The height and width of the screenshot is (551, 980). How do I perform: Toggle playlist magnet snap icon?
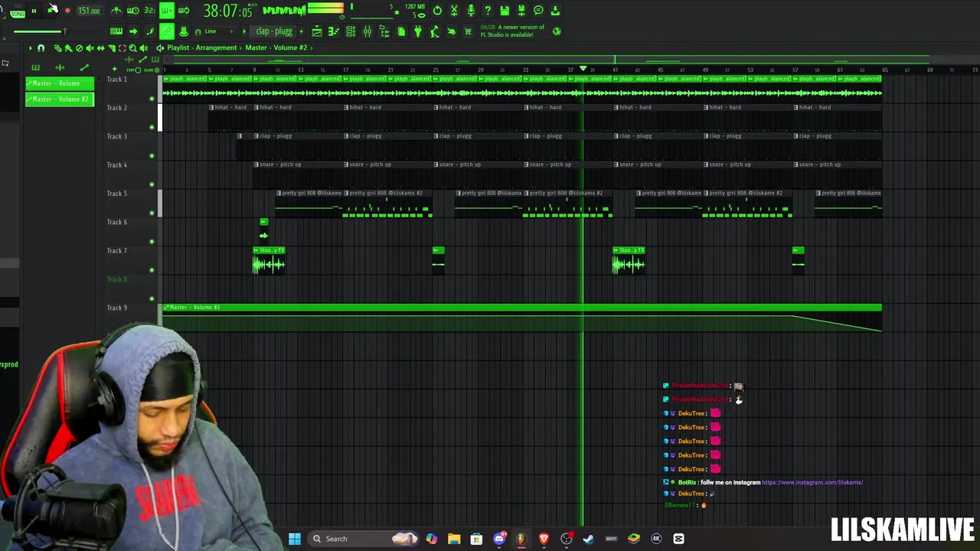pos(41,48)
